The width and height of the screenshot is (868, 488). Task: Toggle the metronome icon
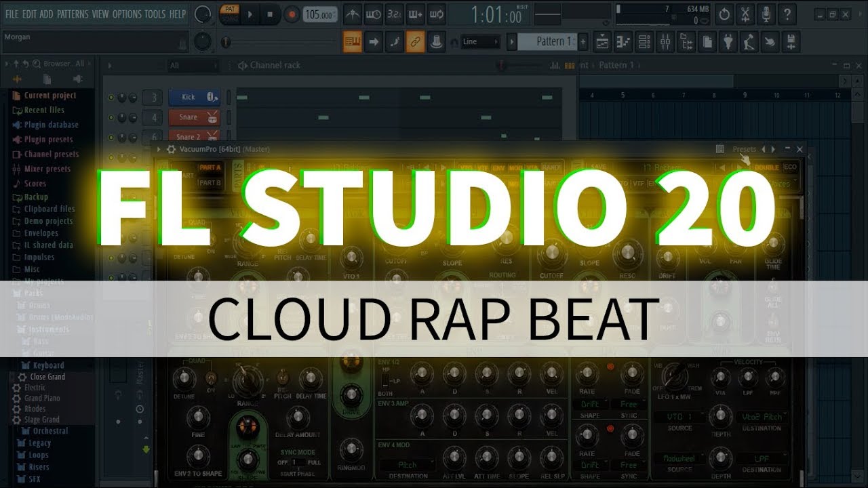[x=353, y=14]
